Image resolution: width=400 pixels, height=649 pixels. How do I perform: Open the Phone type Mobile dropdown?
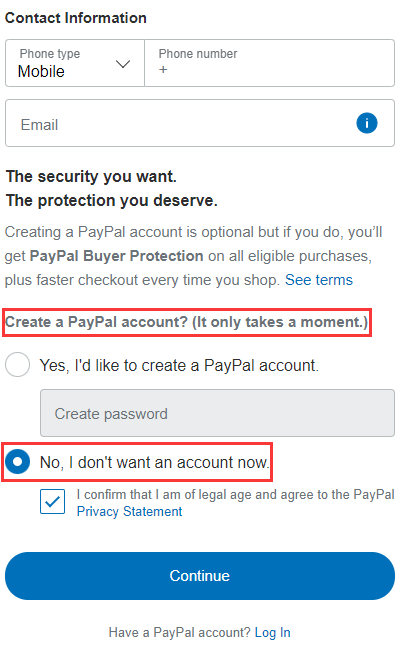(x=75, y=63)
